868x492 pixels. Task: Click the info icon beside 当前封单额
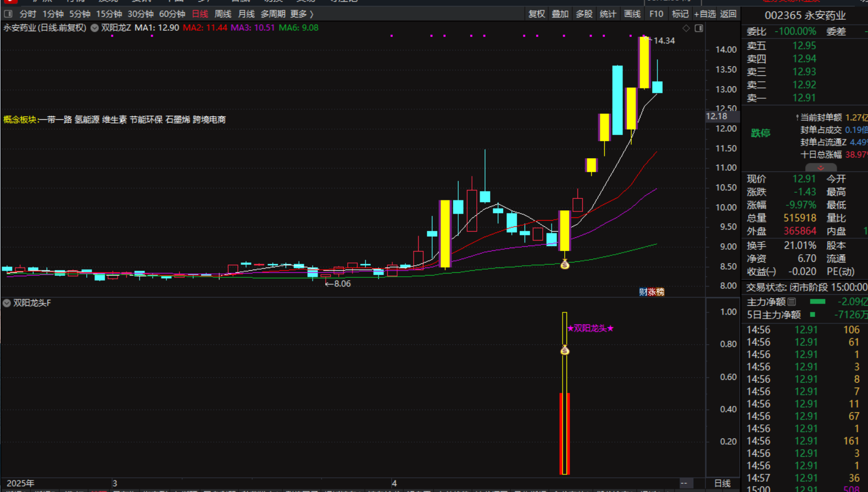(x=797, y=118)
